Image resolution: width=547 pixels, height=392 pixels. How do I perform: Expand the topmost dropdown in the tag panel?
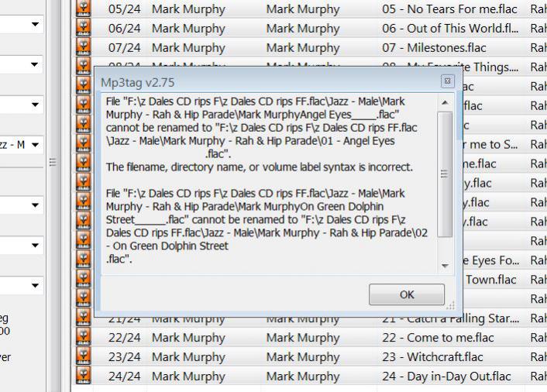(36, 25)
